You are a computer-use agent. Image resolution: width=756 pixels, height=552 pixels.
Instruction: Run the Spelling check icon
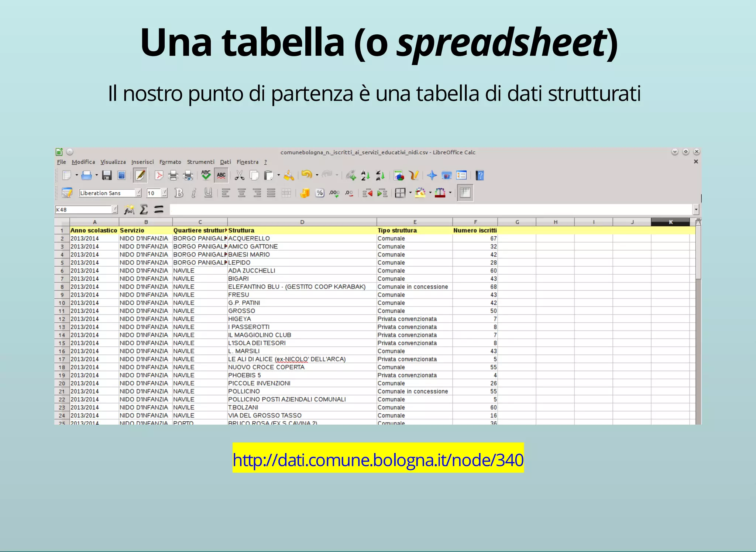206,175
